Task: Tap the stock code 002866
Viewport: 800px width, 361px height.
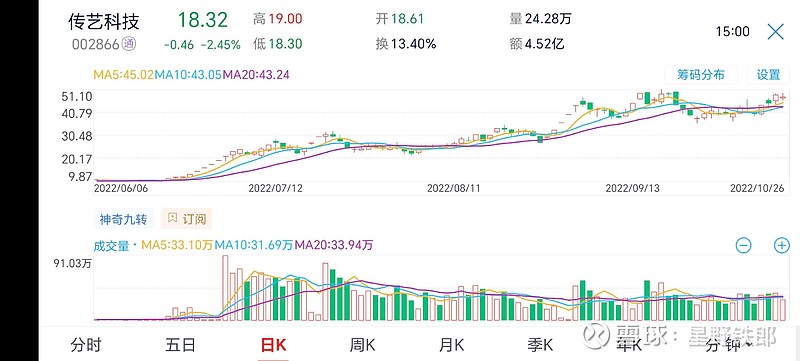Action: pos(96,44)
